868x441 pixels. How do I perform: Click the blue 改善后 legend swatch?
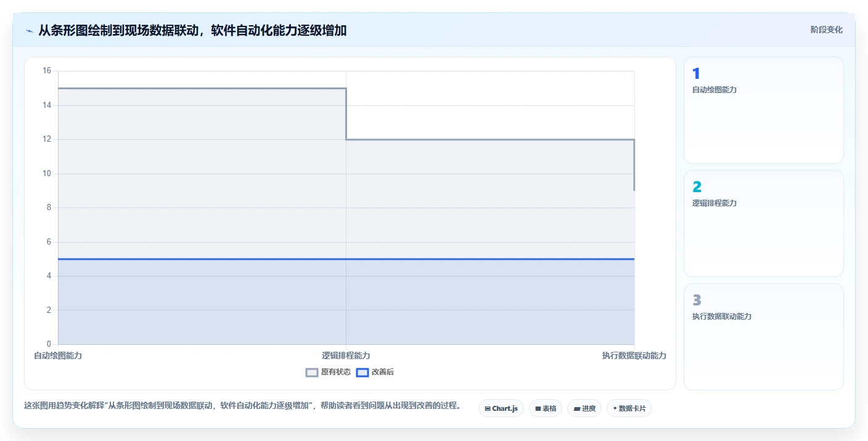[362, 372]
